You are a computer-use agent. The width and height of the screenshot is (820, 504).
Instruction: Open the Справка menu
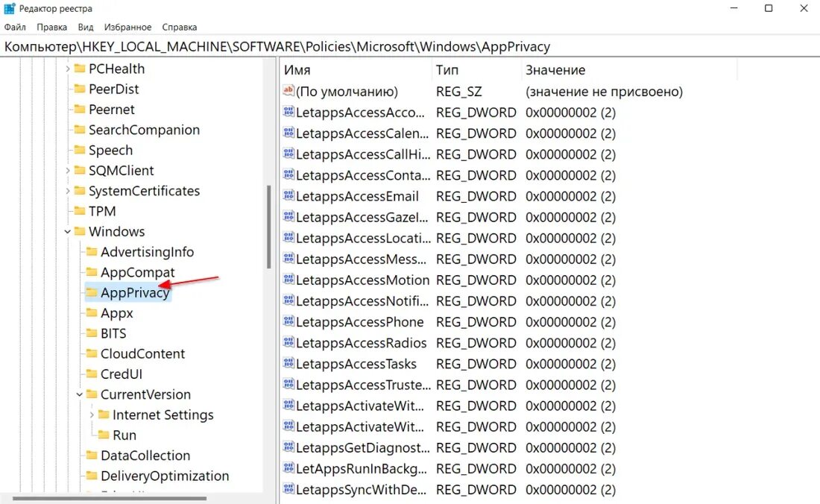coord(180,27)
